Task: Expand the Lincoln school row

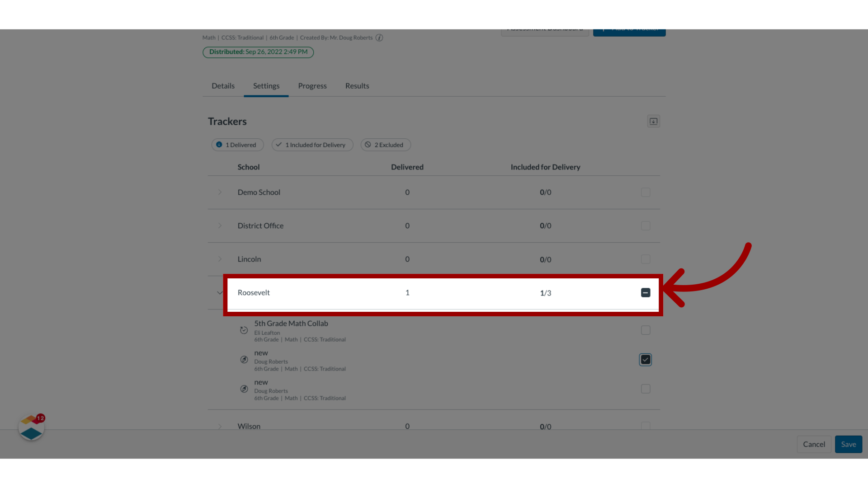Action: click(x=220, y=258)
